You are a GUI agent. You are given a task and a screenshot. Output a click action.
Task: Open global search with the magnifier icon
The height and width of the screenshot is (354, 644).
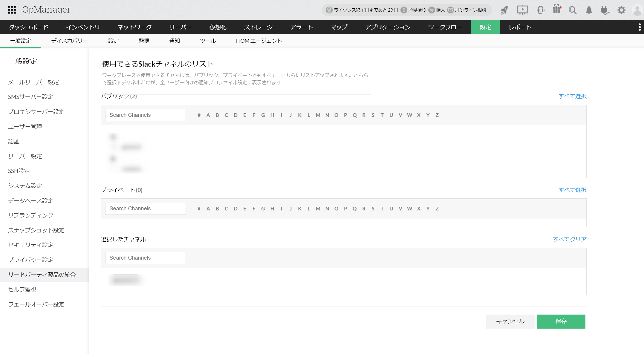pyautogui.click(x=573, y=10)
